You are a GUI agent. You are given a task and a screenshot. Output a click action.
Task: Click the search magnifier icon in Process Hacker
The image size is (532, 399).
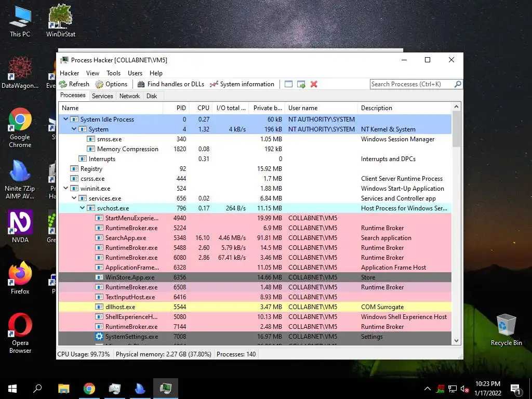pyautogui.click(x=458, y=84)
